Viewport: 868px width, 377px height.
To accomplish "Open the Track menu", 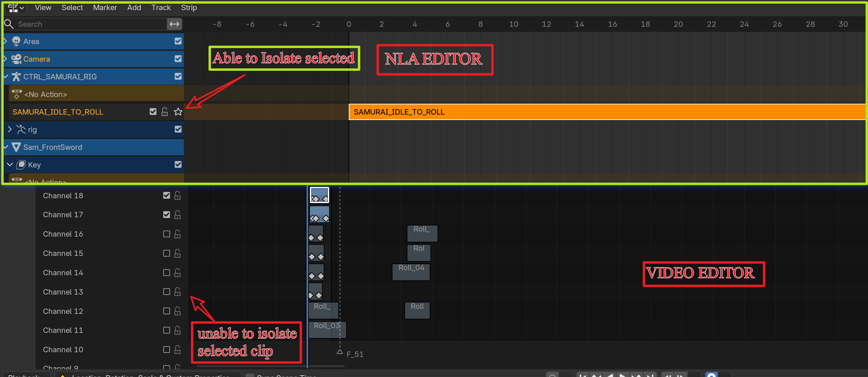I will click(x=161, y=7).
